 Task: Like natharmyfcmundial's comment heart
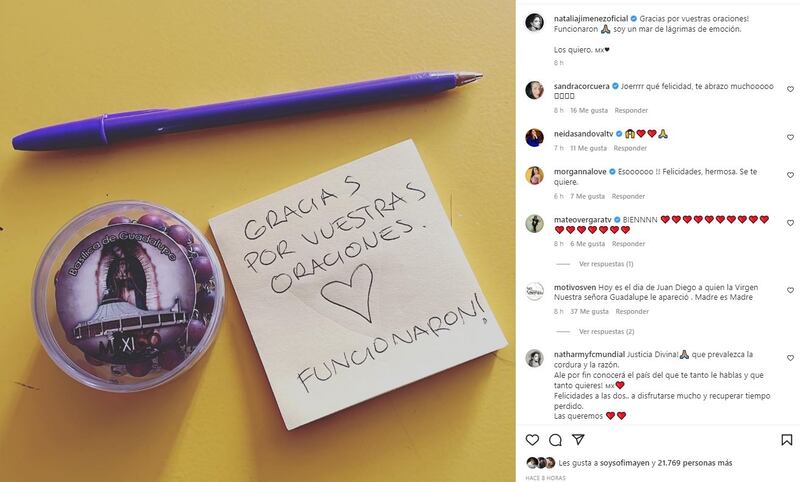tap(790, 358)
